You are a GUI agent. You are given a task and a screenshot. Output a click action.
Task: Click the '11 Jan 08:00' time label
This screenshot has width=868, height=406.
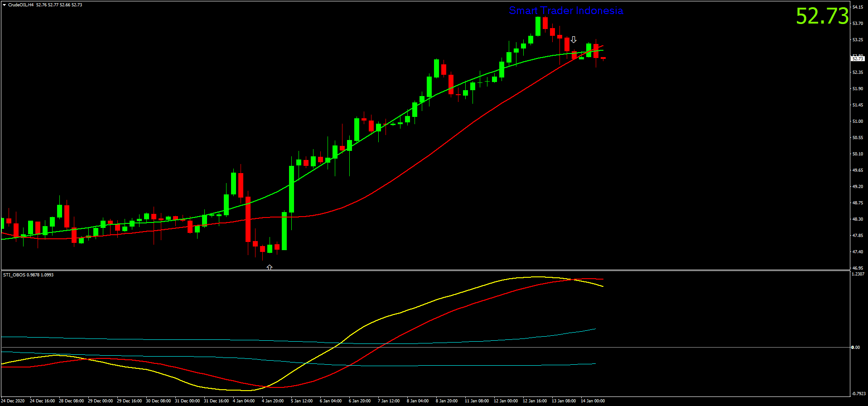point(477,401)
